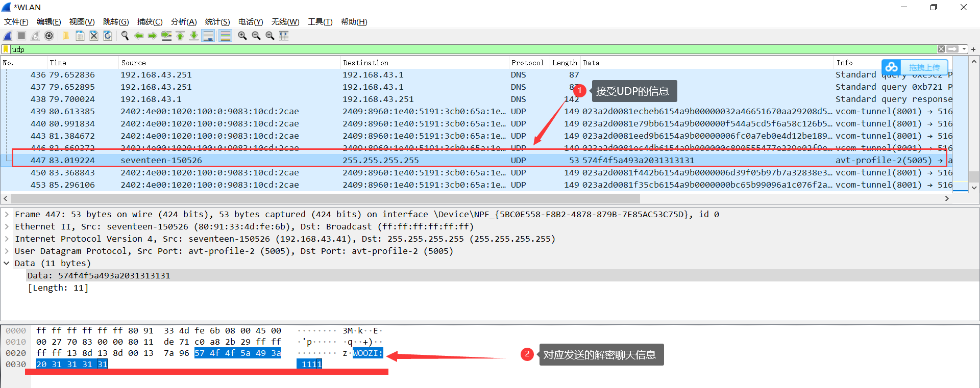Viewport: 980px width, 388px height.
Task: Jump to the last packet
Action: coord(194,36)
